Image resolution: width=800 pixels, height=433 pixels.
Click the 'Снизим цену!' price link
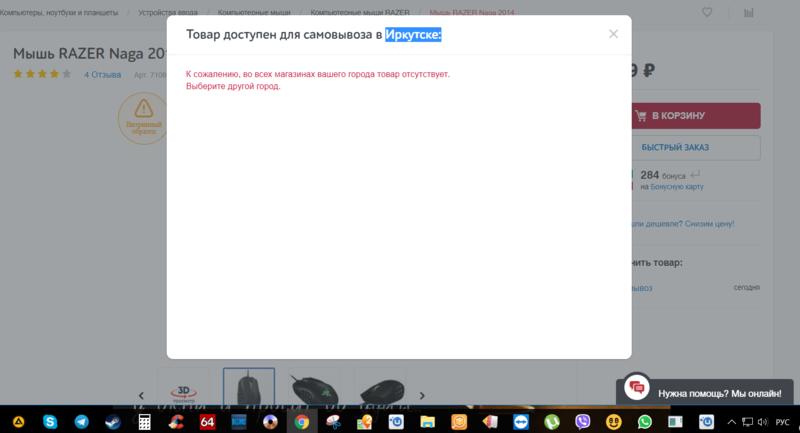pyautogui.click(x=709, y=223)
